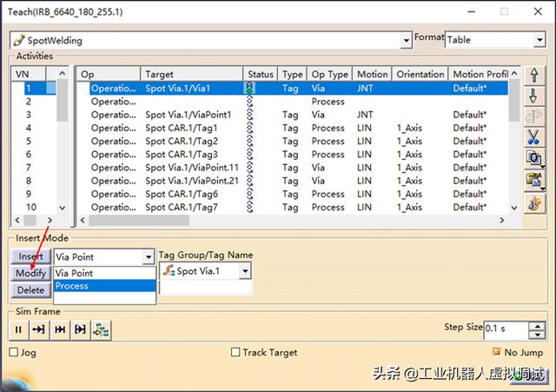This screenshot has width=556, height=392.
Task: Select the Spot CAR.1/Tag3 target cell
Action: coord(182,155)
